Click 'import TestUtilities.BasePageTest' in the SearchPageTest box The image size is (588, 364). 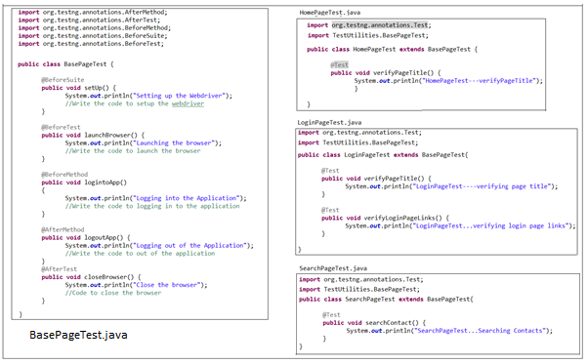pos(359,289)
